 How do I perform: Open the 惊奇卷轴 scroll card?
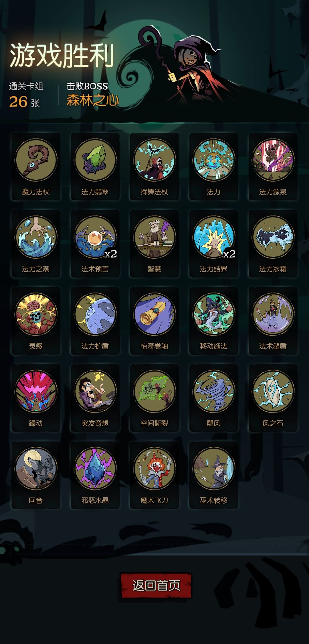click(x=154, y=321)
